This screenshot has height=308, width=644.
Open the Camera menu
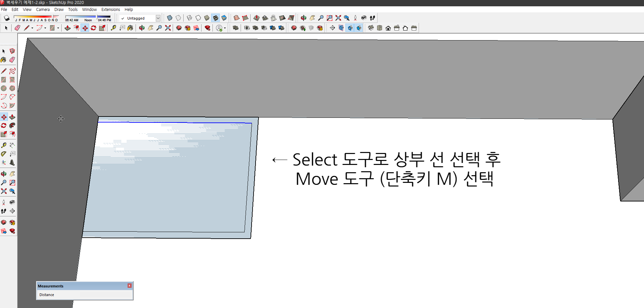click(43, 9)
